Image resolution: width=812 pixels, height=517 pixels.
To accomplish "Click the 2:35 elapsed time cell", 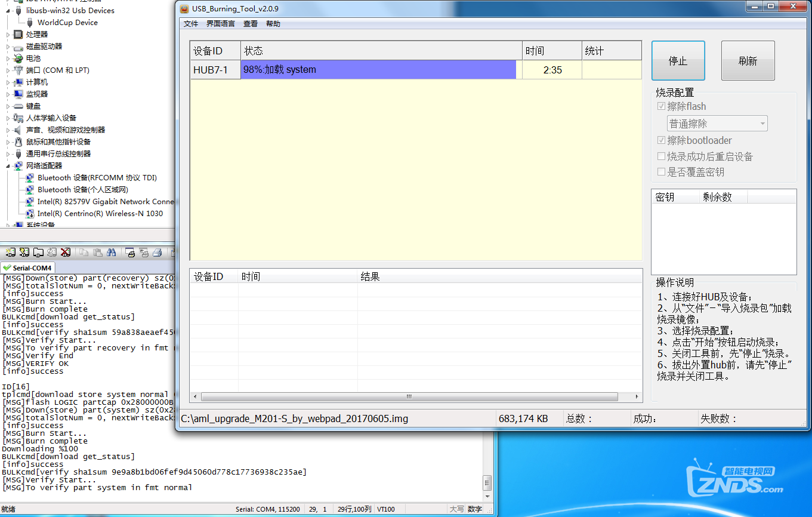I will (552, 70).
